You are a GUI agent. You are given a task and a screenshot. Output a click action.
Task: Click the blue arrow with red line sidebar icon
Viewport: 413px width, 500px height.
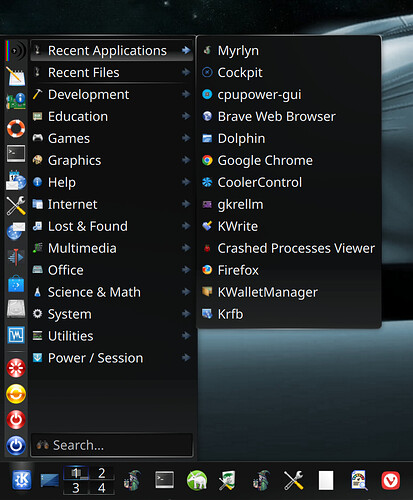pyautogui.click(x=16, y=257)
